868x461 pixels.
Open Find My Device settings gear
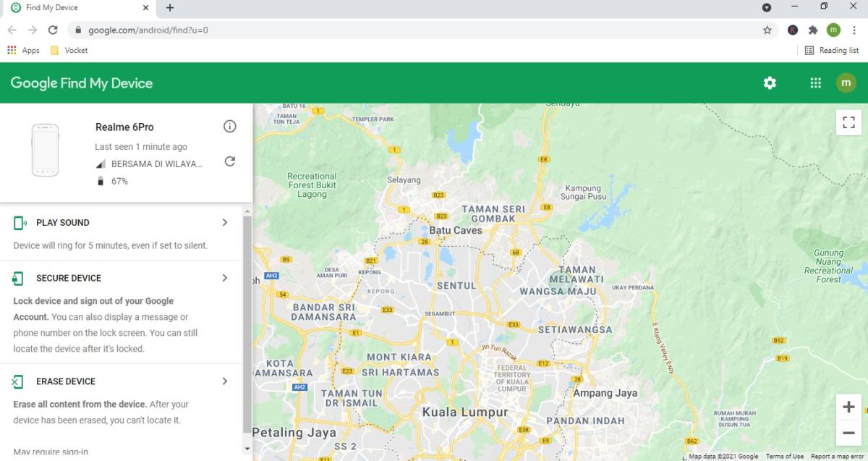770,83
